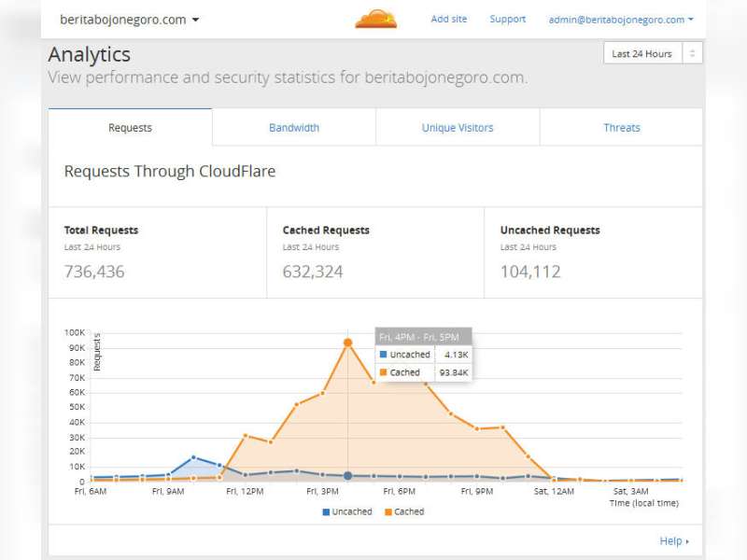Switch to the Bandwidth tab
The width and height of the screenshot is (747, 560).
294,128
